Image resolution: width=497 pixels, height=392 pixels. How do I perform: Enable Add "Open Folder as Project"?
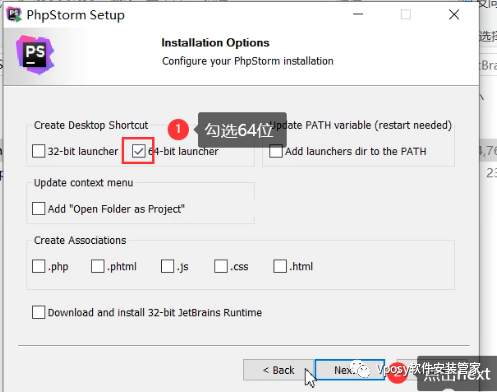(x=39, y=209)
